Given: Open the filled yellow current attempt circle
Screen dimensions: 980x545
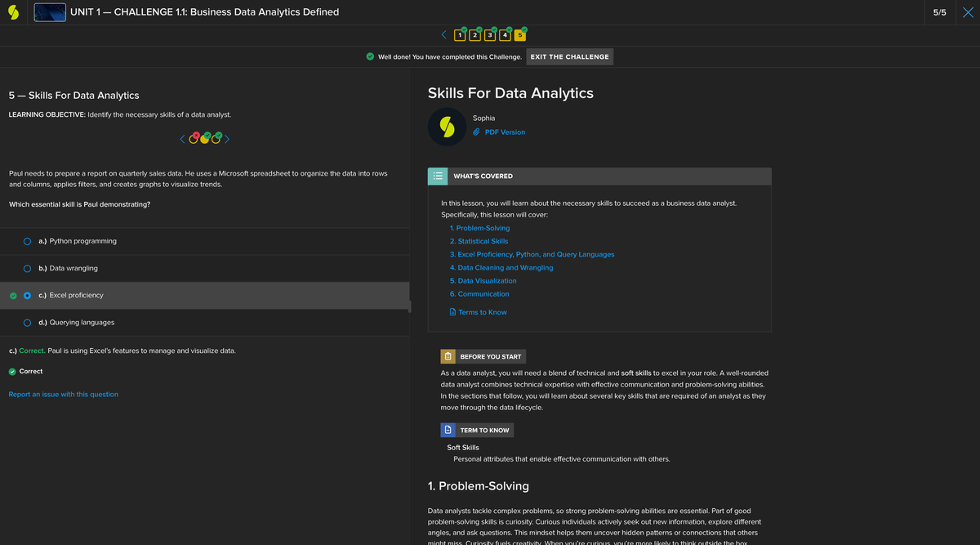Looking at the screenshot, I should pos(205,138).
